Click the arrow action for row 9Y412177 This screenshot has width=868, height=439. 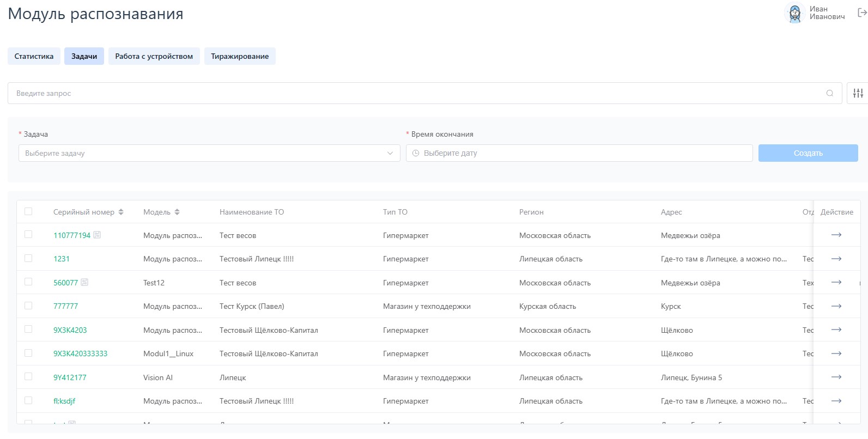[x=836, y=377]
